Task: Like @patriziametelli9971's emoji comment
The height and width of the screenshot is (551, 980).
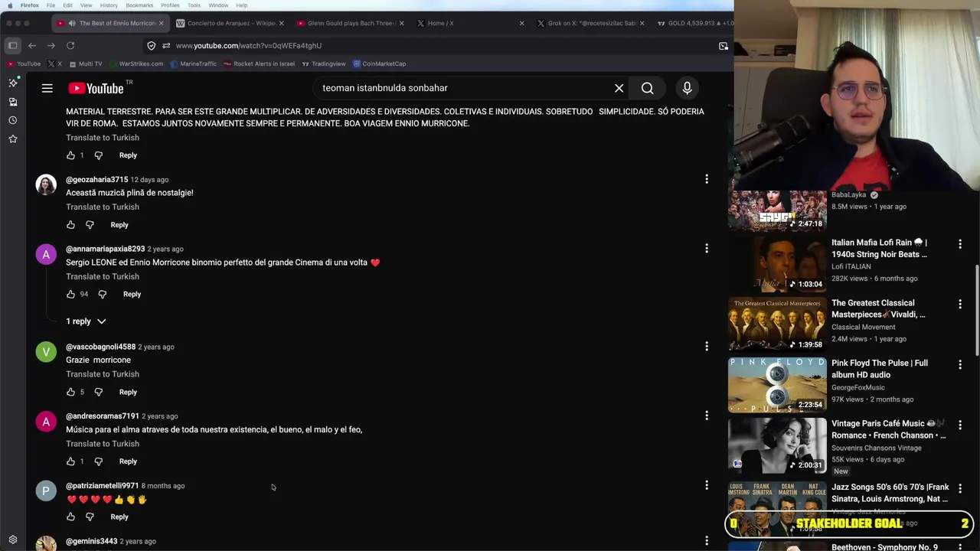Action: (x=70, y=517)
